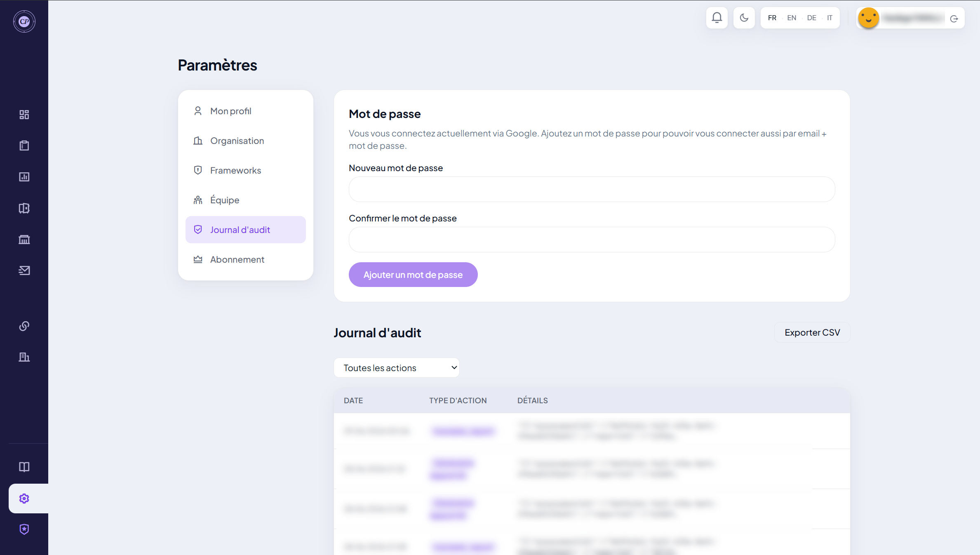Open the bar chart report icon in sidebar
Viewport: 980px width, 555px height.
click(x=24, y=177)
